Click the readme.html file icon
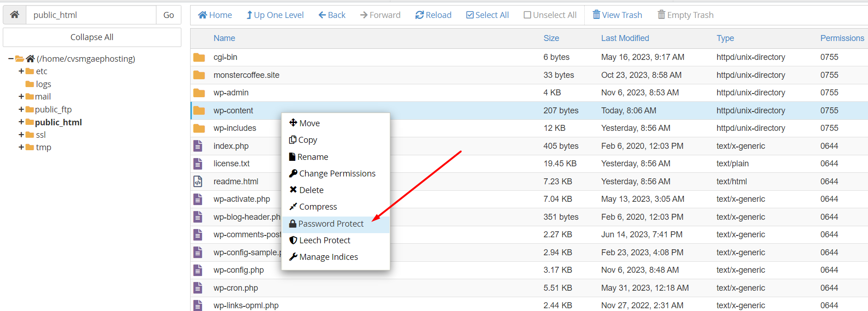This screenshot has height=311, width=868. click(x=198, y=182)
